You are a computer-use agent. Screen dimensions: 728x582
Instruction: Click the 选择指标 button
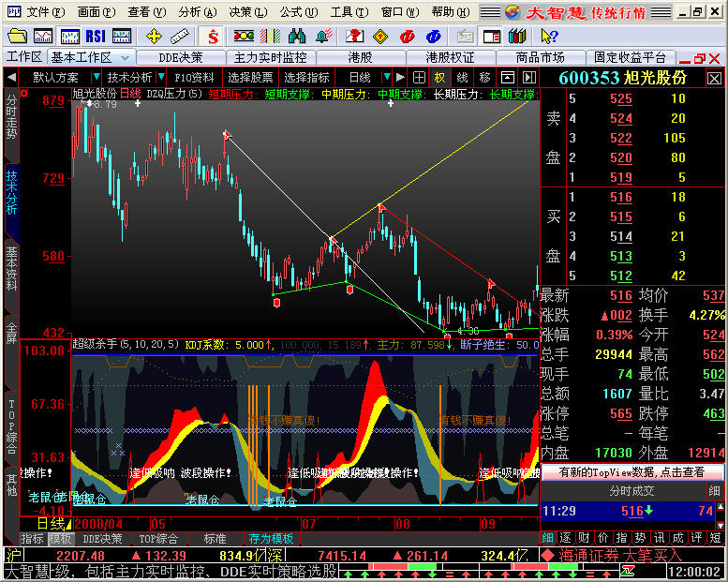pos(306,77)
